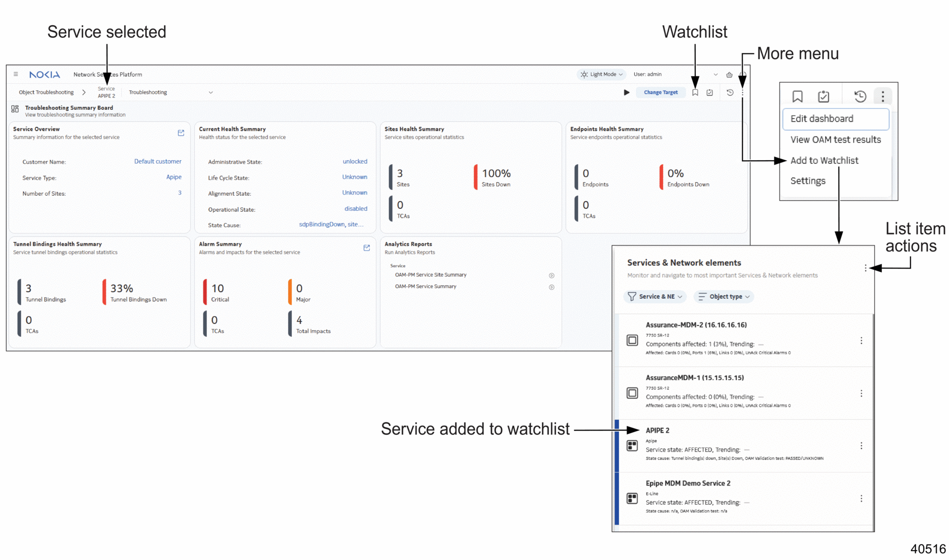Toggle Light Mode in the top bar
The width and height of the screenshot is (949, 560).
(601, 74)
